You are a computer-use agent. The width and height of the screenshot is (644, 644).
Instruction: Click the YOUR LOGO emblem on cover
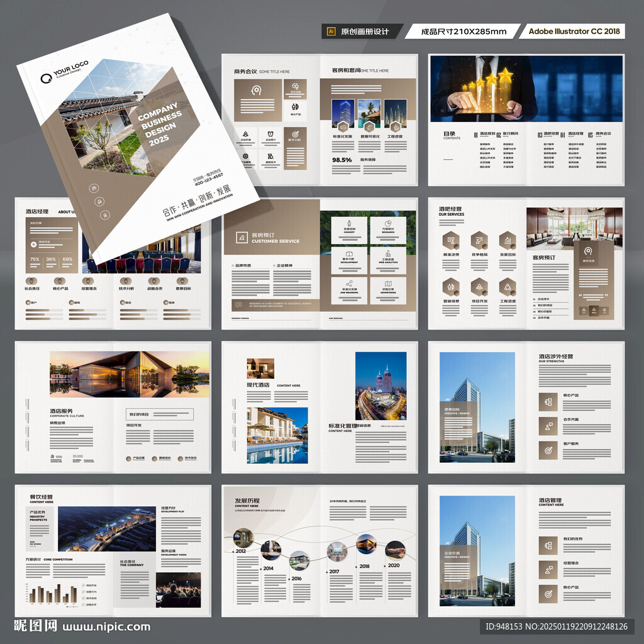45,79
